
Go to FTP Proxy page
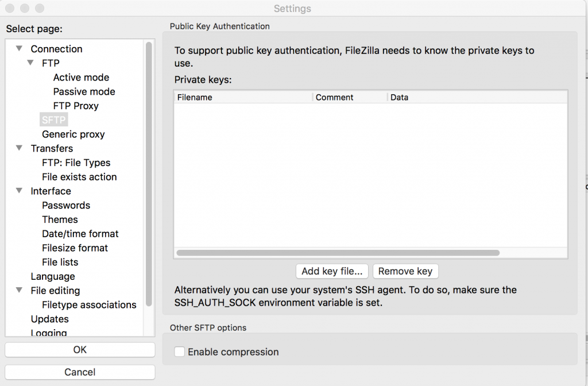pos(76,106)
